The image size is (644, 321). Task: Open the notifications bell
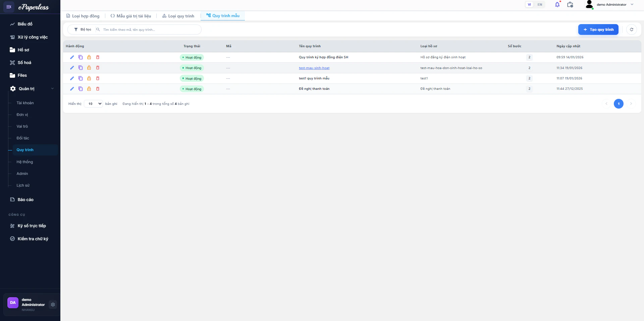pos(557,5)
